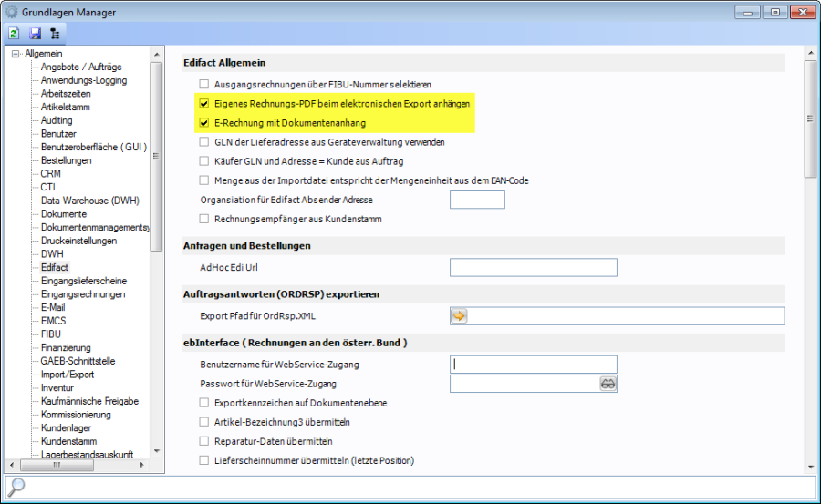Click the tree structure toolbar icon

pos(56,34)
